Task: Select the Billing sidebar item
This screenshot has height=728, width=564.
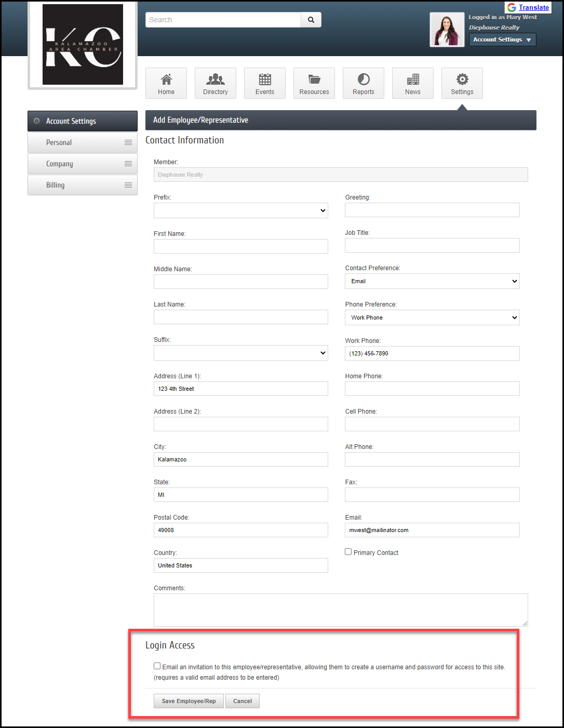Action: (x=83, y=185)
